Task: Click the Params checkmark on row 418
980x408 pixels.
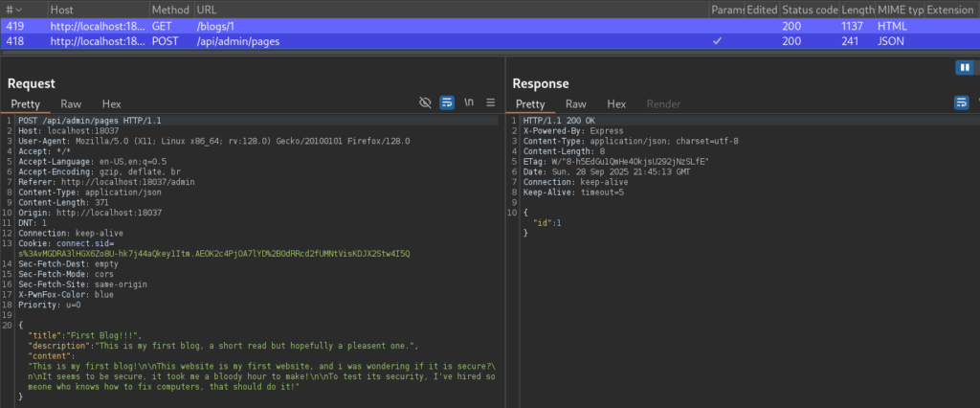Action: point(718,41)
